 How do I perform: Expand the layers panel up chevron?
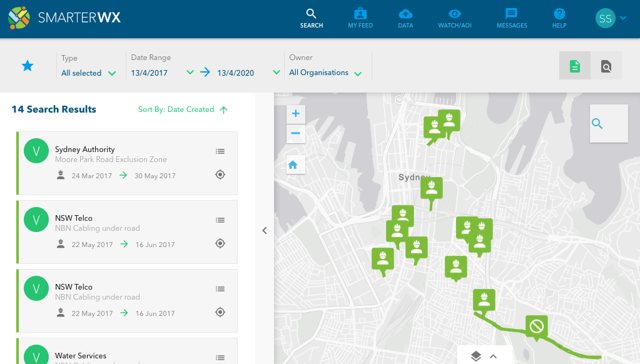[x=493, y=356]
